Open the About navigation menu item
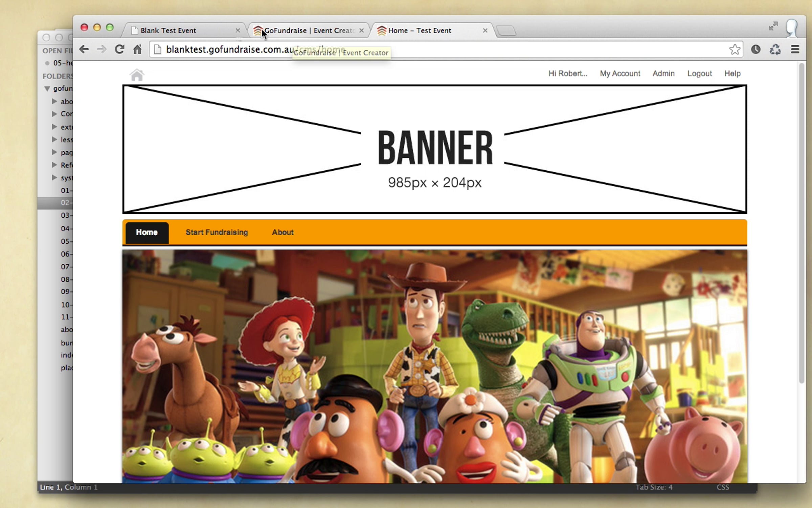This screenshot has width=812, height=508. [x=283, y=233]
